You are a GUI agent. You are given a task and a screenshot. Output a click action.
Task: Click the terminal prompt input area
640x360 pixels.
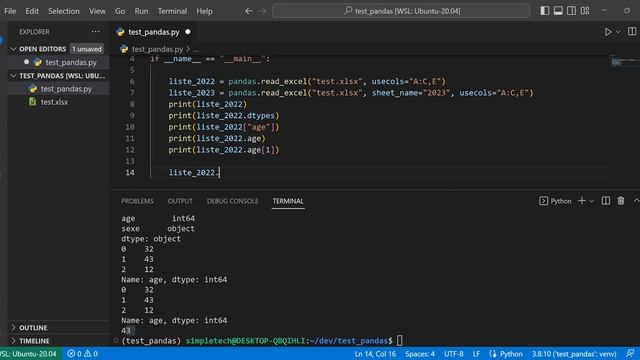(400, 340)
